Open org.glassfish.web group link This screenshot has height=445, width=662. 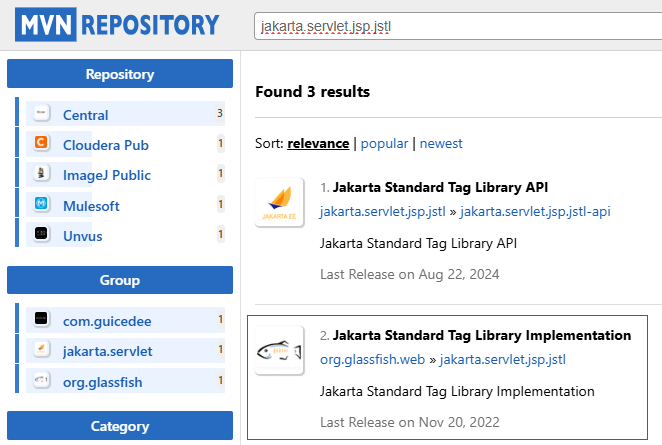(372, 359)
